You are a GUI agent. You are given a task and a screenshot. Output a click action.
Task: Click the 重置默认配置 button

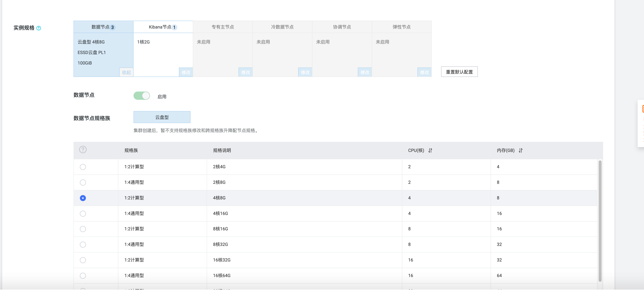point(459,72)
